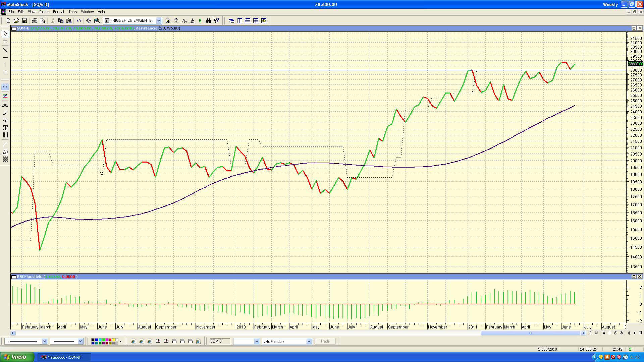This screenshot has height=362, width=644.
Task: Expand the line style dropdown at bottom left
Action: click(45, 341)
